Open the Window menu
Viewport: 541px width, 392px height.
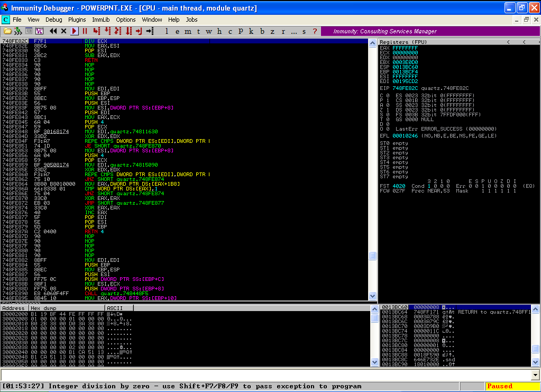152,20
